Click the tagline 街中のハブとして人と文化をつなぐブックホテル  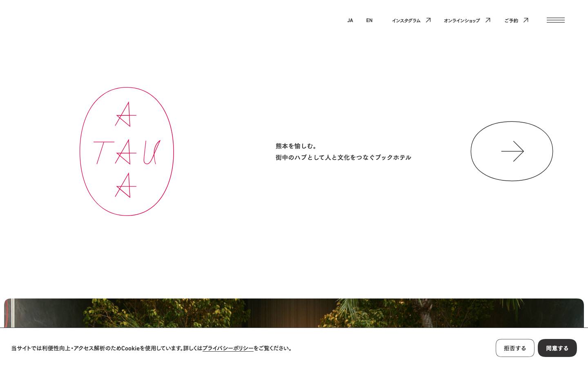tap(343, 157)
